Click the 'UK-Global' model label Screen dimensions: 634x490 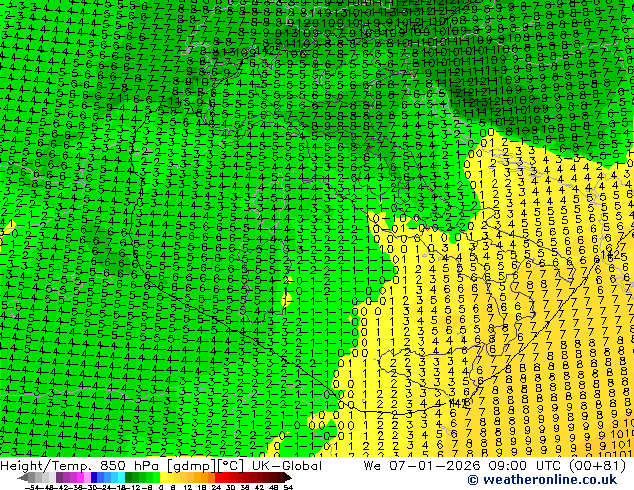(x=287, y=466)
